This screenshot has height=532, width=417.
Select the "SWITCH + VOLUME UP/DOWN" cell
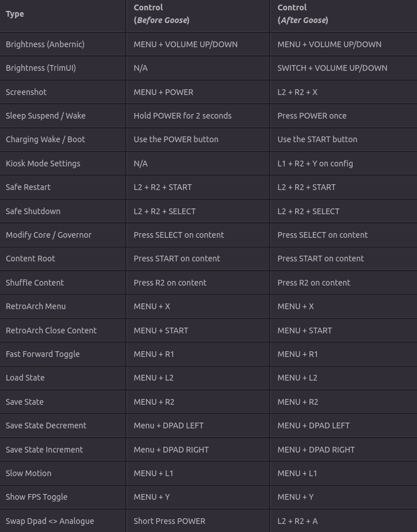(332, 68)
